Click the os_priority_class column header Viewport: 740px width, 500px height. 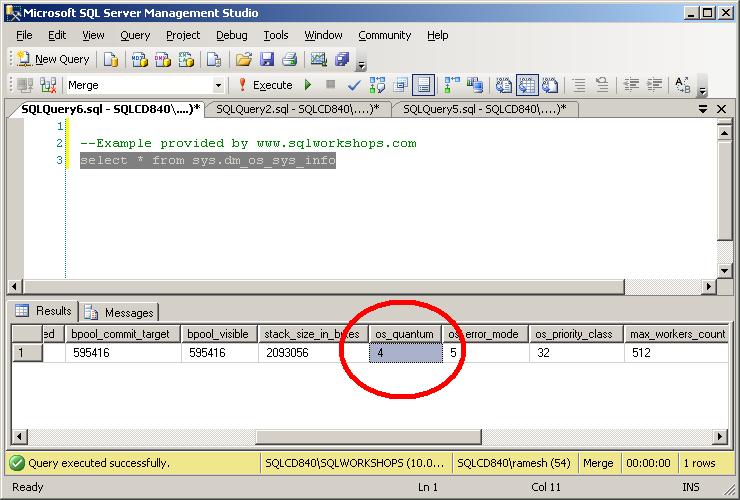click(x=576, y=334)
